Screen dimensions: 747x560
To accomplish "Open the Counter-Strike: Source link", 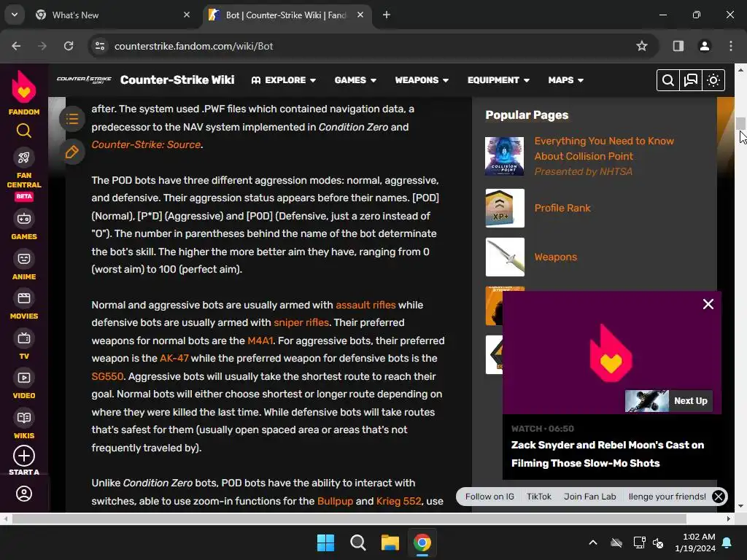I will (x=146, y=144).
